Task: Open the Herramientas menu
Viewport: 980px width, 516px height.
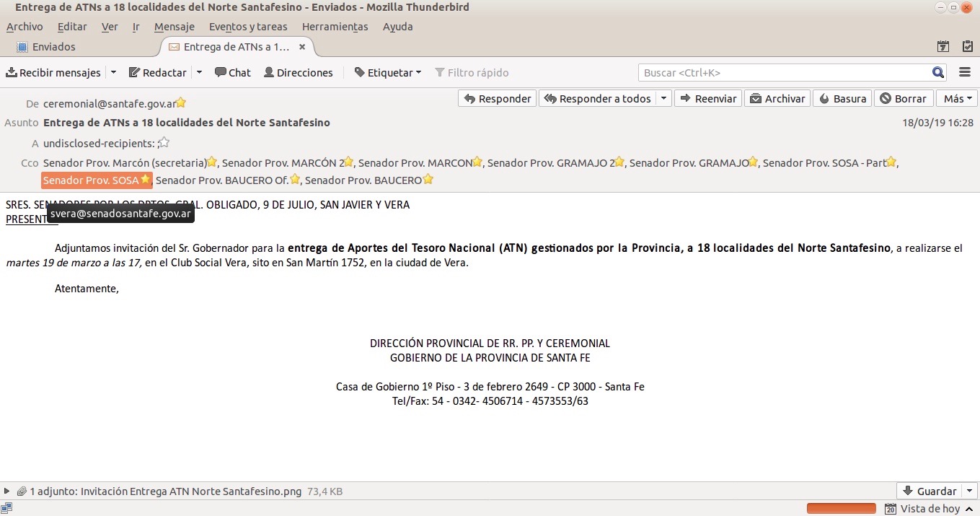Action: [x=335, y=27]
